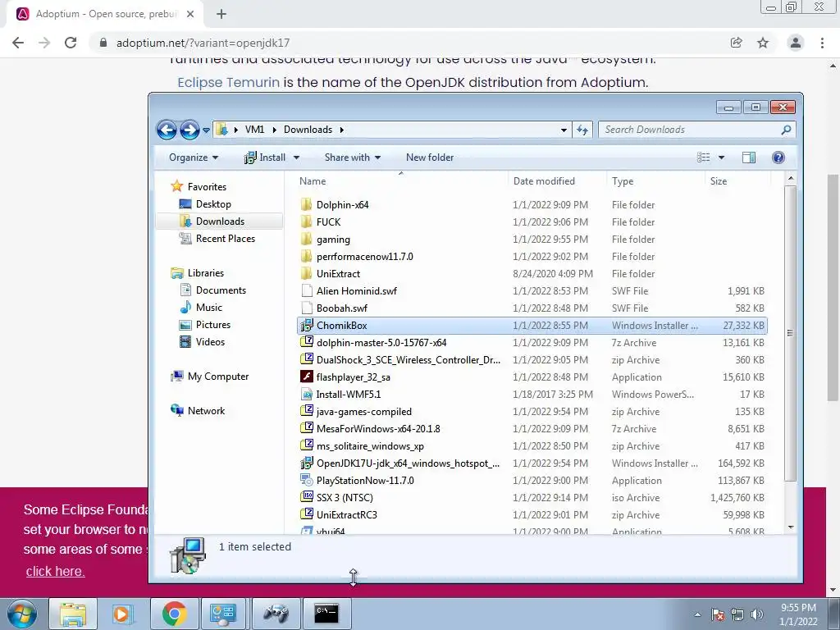Go forward in Explorer window
The height and width of the screenshot is (630, 840).
(x=189, y=130)
